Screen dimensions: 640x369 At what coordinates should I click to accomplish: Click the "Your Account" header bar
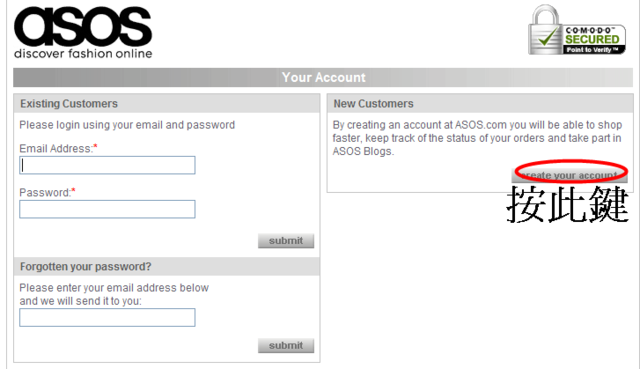(323, 77)
